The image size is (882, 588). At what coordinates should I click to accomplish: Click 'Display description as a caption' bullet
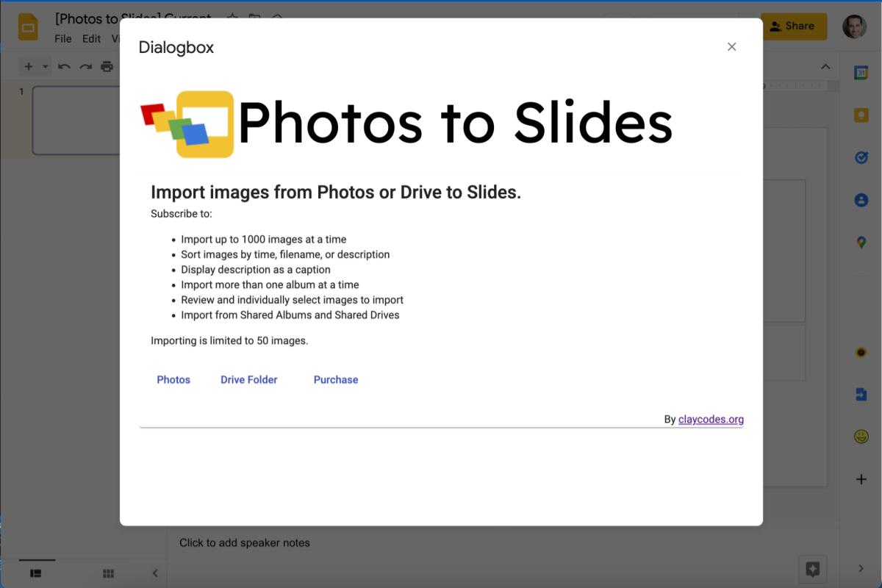point(256,270)
